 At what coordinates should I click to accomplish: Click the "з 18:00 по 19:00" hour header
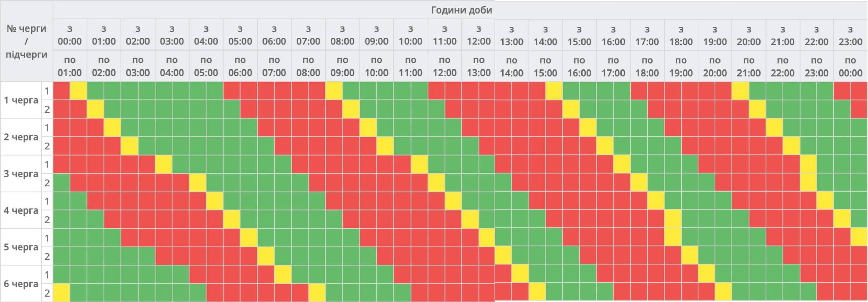click(x=681, y=51)
